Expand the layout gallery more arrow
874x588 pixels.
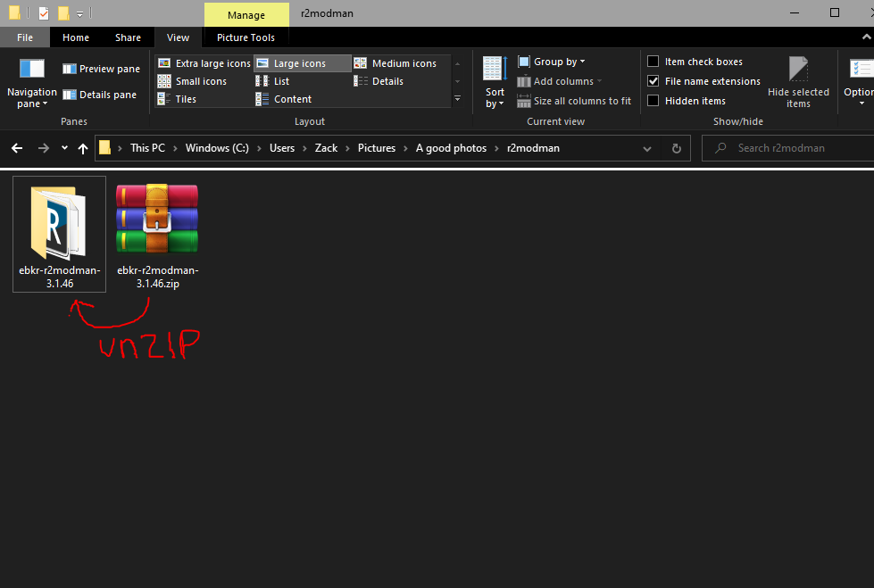458,99
